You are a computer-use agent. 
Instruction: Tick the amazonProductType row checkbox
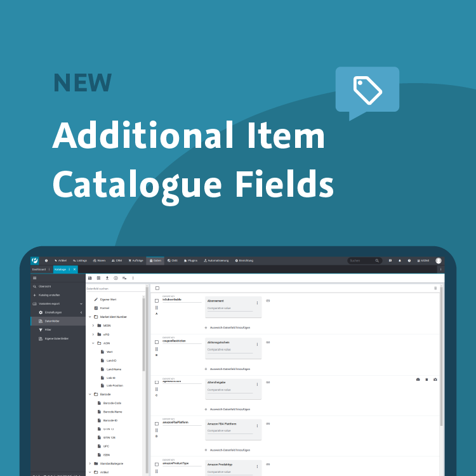tap(157, 465)
